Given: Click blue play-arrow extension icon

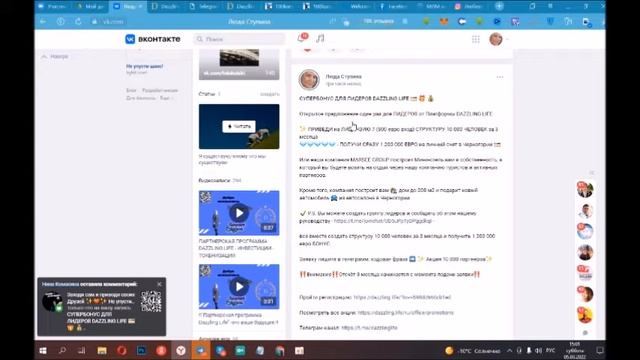Looking at the screenshot, I should point(497,22).
